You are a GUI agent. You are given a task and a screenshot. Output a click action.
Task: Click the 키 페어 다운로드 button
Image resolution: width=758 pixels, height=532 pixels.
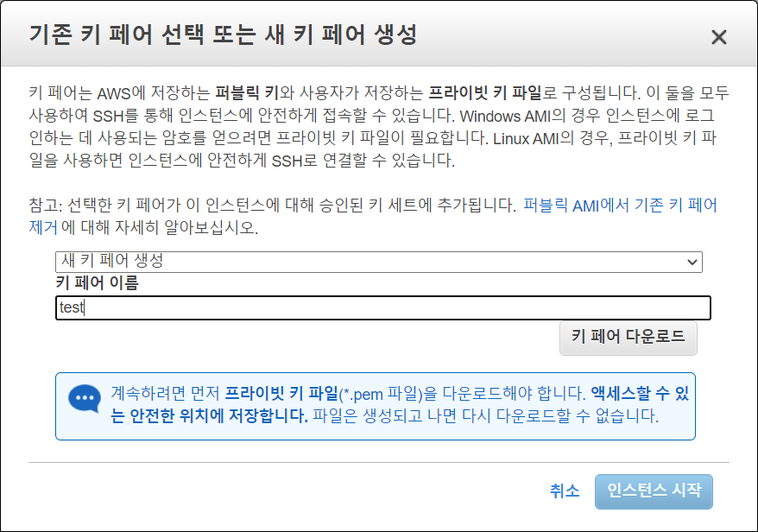point(628,338)
